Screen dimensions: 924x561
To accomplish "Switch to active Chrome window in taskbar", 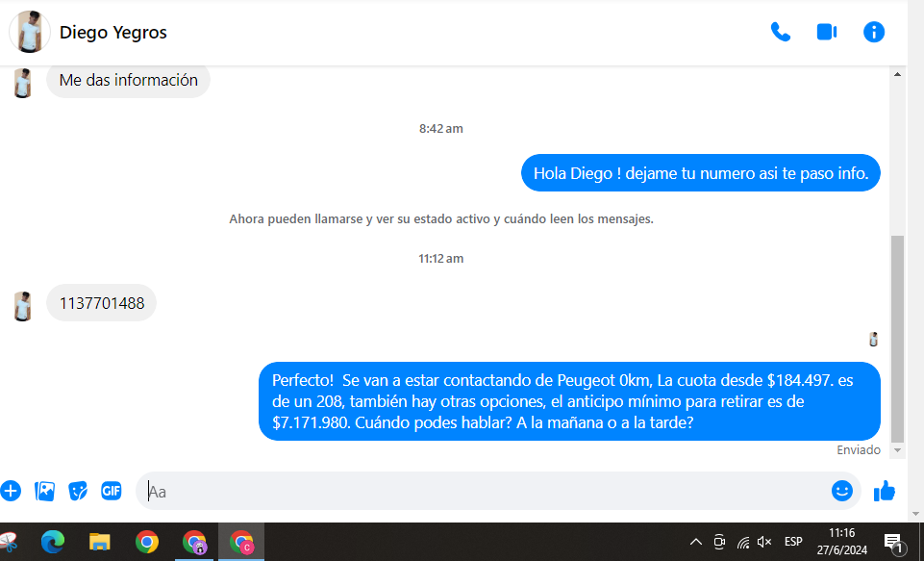I will [x=241, y=542].
